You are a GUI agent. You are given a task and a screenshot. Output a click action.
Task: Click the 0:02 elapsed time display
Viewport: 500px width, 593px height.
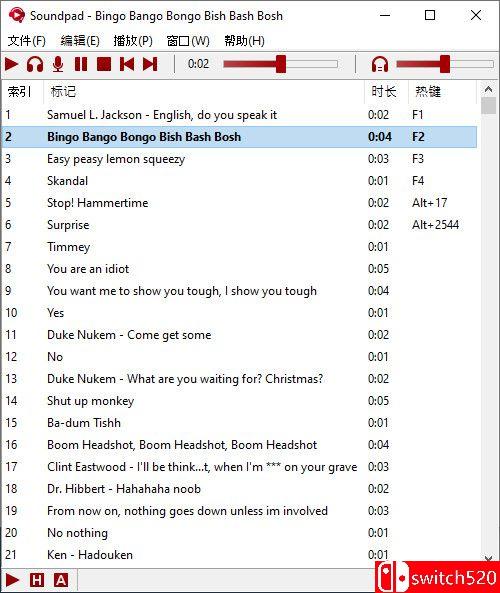(x=198, y=64)
